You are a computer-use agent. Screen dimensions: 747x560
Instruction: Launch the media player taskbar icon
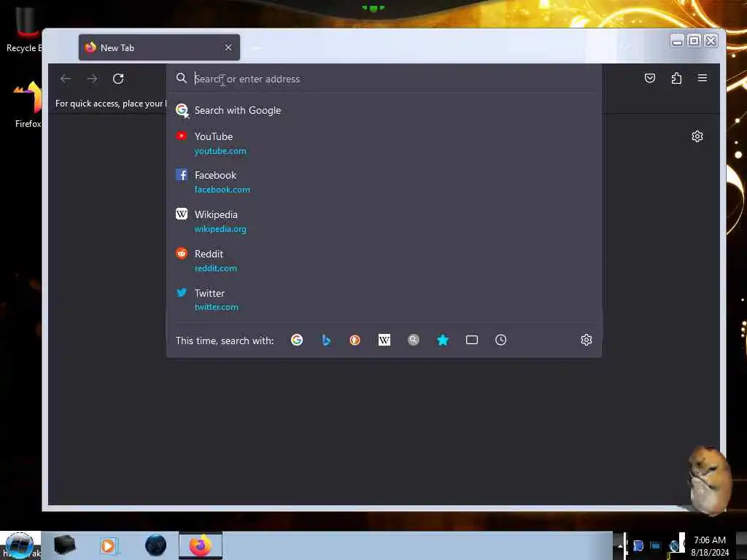(109, 545)
